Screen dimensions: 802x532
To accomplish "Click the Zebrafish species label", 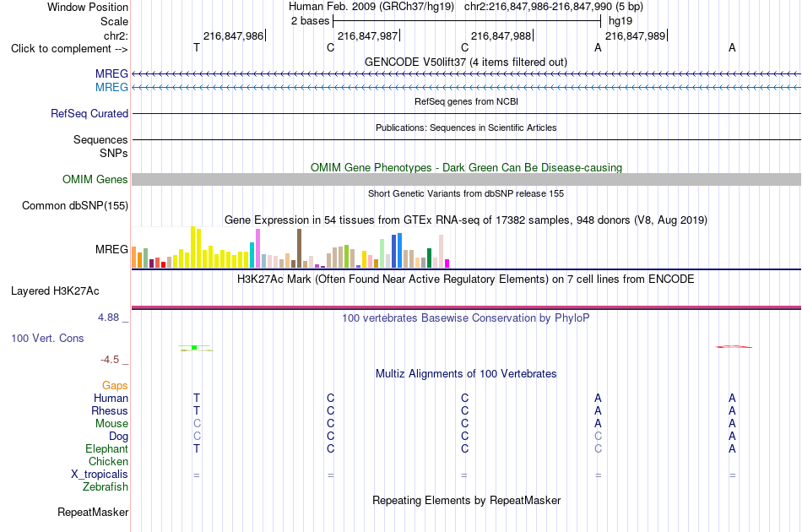I will [x=106, y=486].
